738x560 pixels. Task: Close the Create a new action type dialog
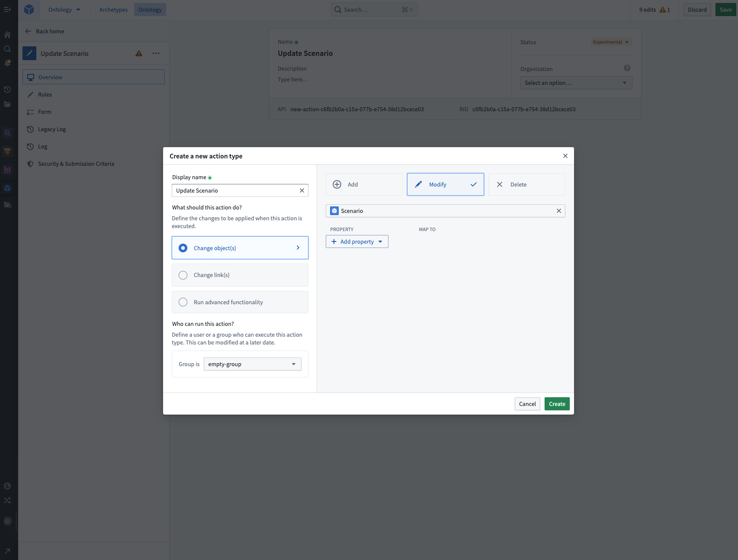point(565,156)
